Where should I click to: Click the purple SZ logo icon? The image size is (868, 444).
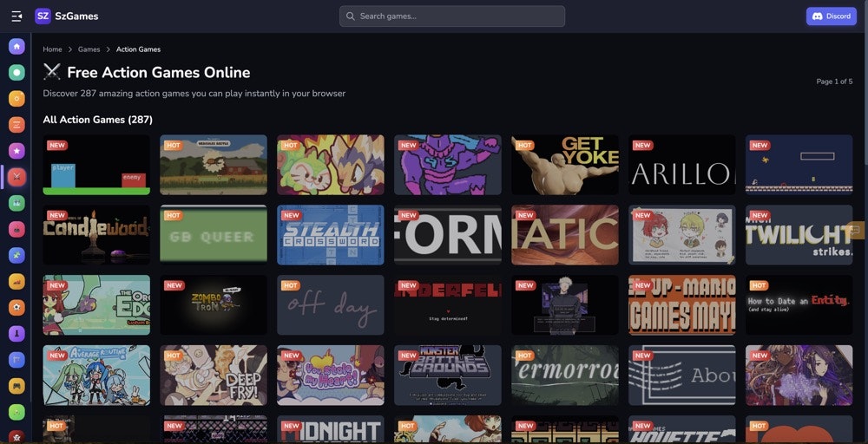point(43,16)
